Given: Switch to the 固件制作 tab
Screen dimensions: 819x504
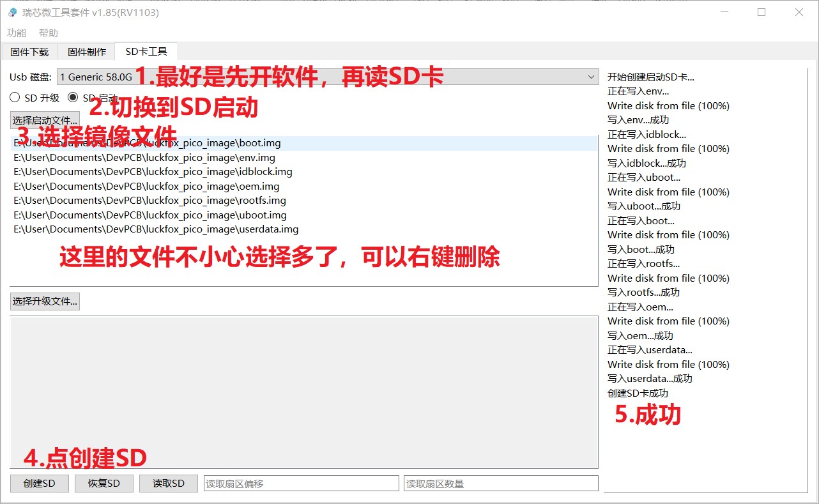Looking at the screenshot, I should pos(87,52).
